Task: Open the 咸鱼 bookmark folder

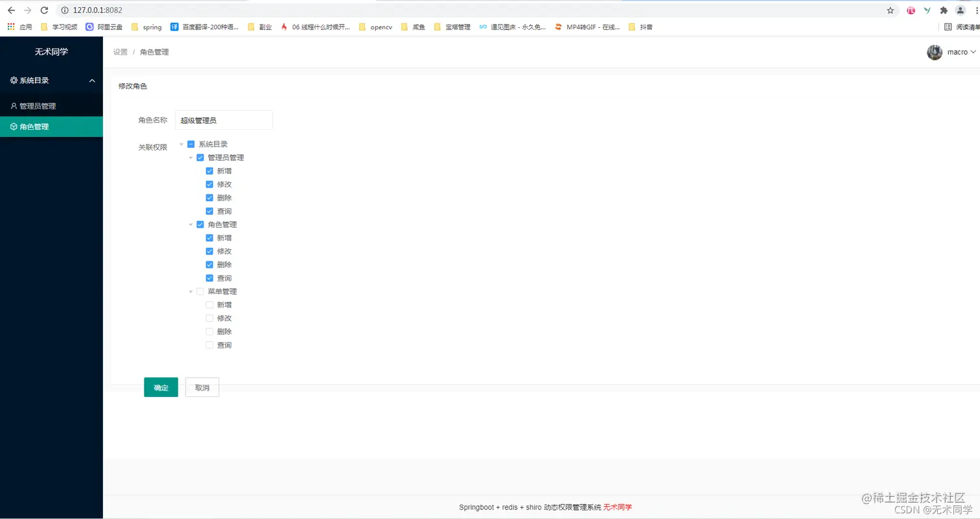Action: click(x=413, y=27)
